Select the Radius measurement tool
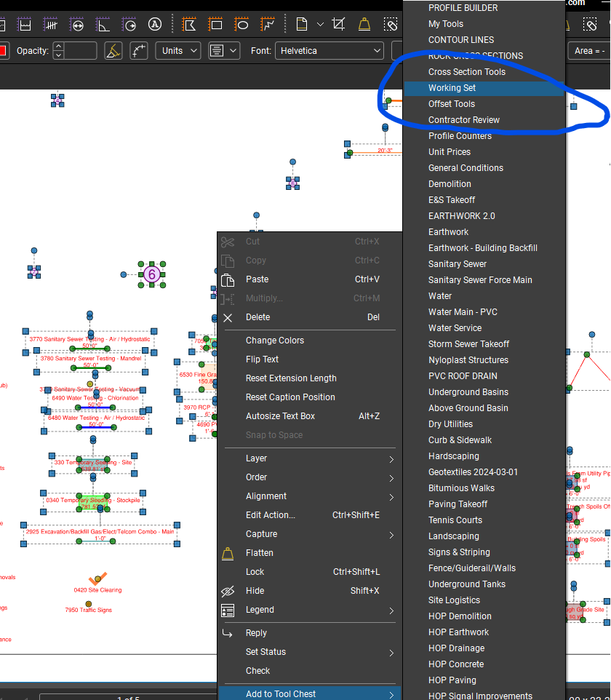 [x=129, y=25]
